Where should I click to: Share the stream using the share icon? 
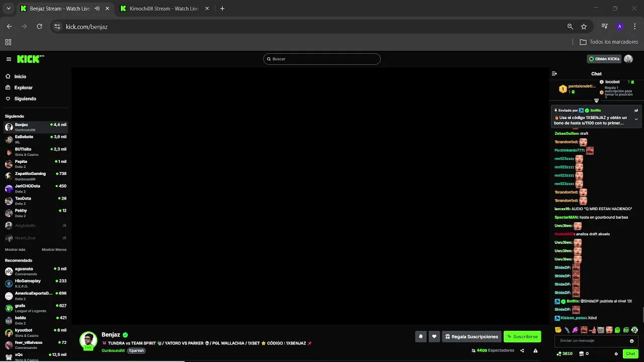pos(522,350)
